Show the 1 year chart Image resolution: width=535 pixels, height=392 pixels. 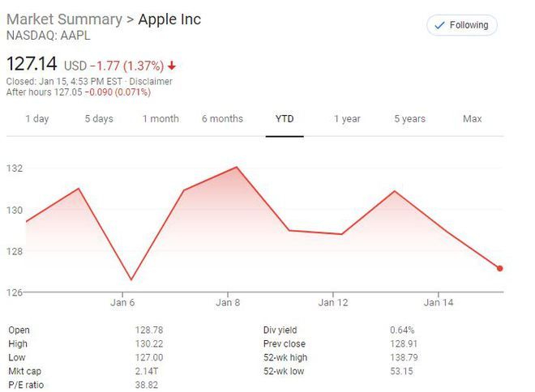click(x=347, y=119)
